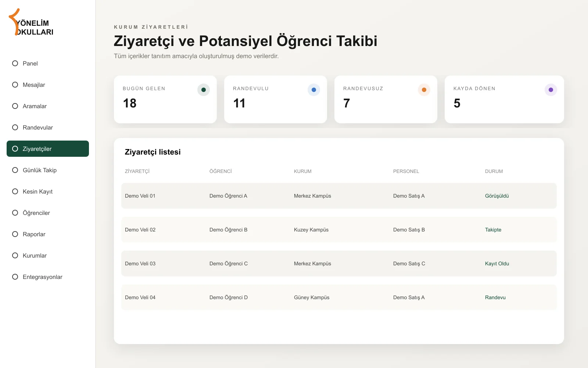Click the Kayıt Oldu status

click(497, 263)
